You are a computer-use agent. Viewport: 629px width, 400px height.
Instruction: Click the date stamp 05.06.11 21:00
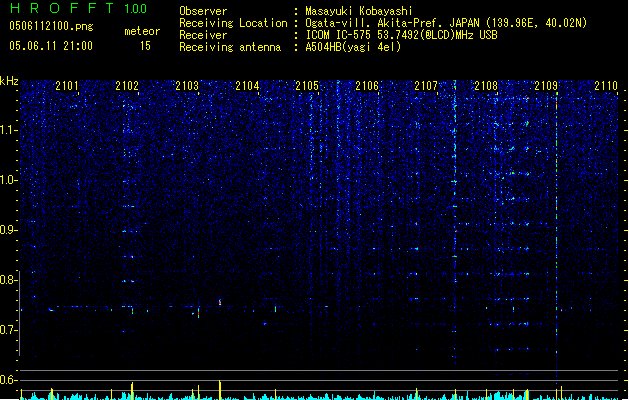pos(51,46)
